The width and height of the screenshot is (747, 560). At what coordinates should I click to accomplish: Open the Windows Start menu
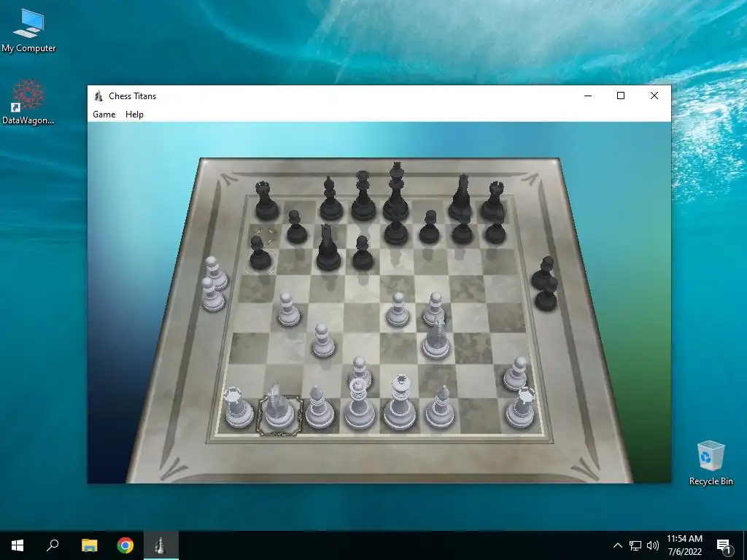tap(18, 545)
